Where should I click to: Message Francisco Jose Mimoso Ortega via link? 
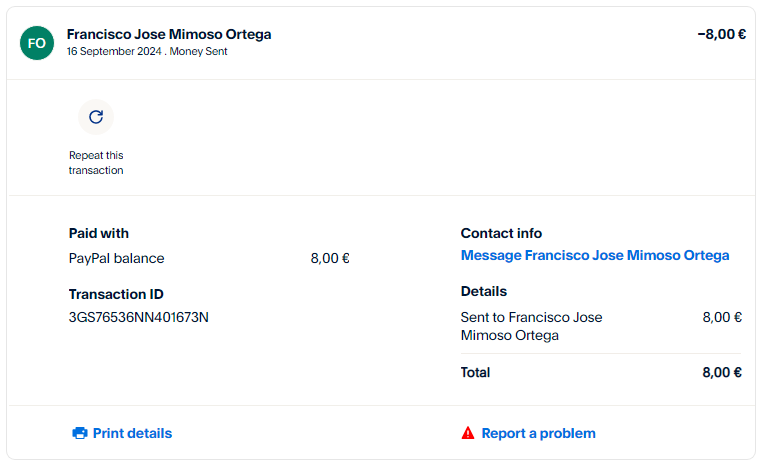click(x=594, y=255)
